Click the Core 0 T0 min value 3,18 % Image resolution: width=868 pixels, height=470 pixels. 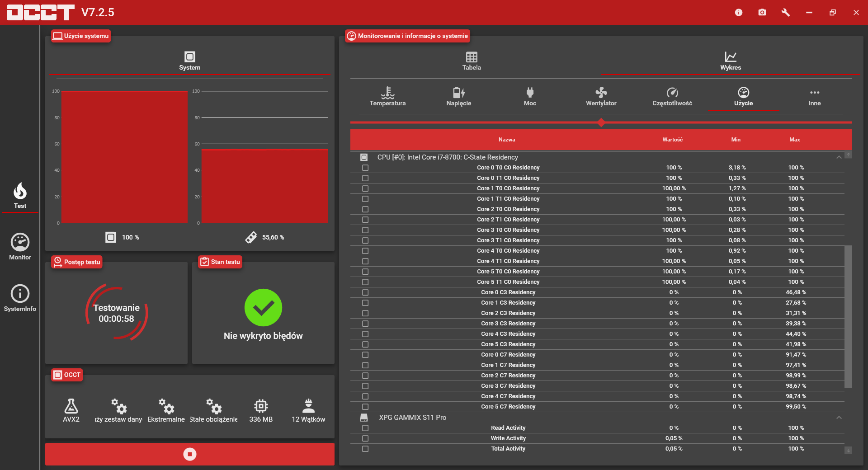(737, 168)
